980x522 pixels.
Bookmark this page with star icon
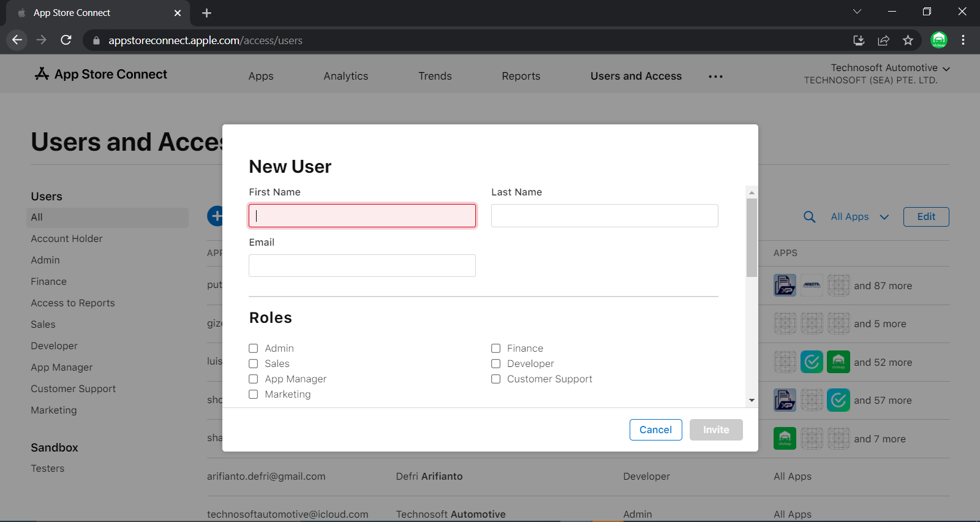[908, 40]
